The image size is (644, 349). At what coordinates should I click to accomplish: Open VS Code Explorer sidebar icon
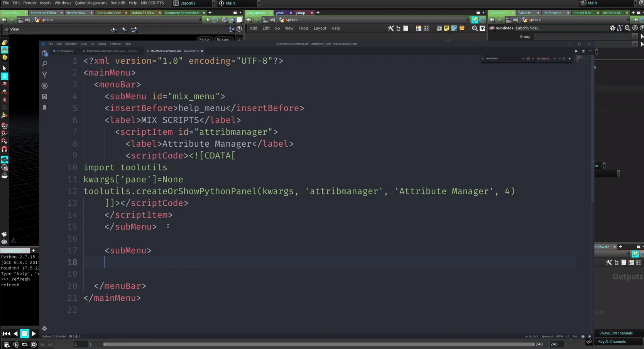(x=45, y=53)
